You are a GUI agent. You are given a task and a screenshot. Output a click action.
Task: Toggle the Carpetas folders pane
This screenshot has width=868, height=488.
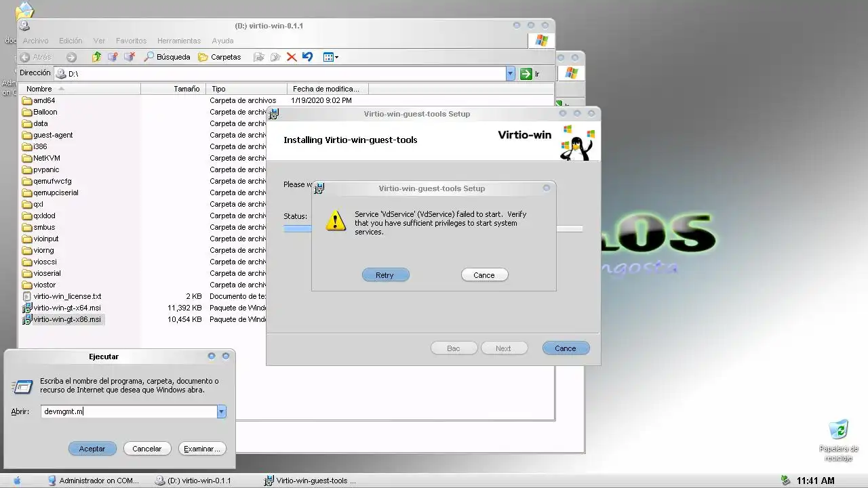pyautogui.click(x=219, y=57)
